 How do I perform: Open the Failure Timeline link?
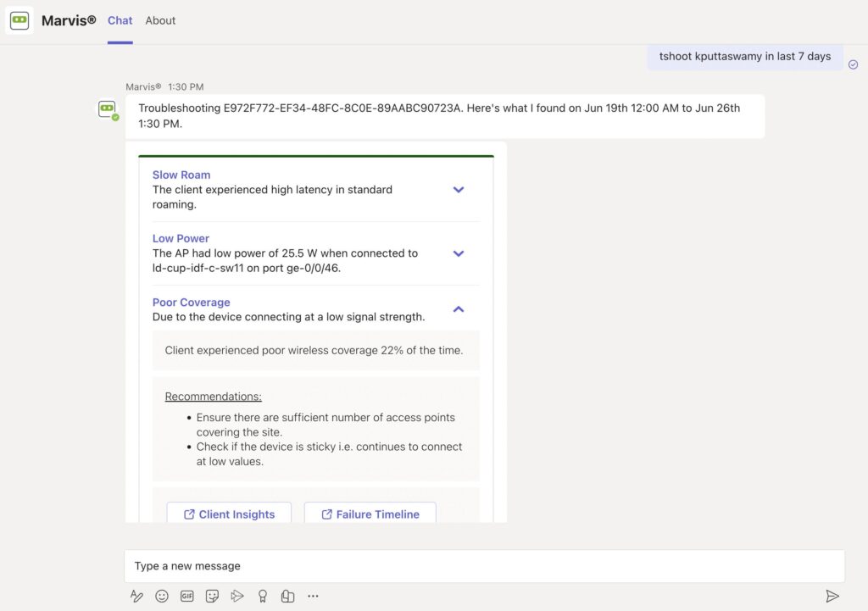370,514
